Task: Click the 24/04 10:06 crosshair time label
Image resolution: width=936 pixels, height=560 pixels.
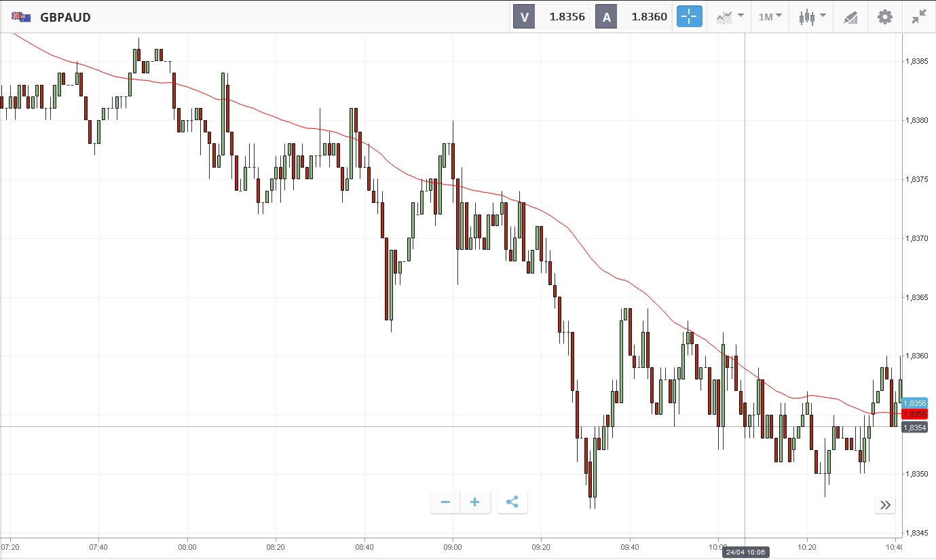Action: [x=745, y=553]
